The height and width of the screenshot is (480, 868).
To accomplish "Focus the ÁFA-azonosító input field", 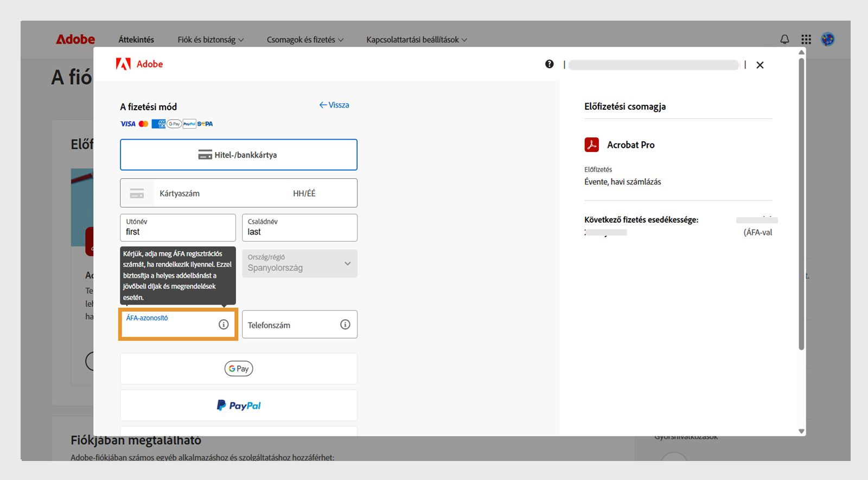I will point(178,324).
